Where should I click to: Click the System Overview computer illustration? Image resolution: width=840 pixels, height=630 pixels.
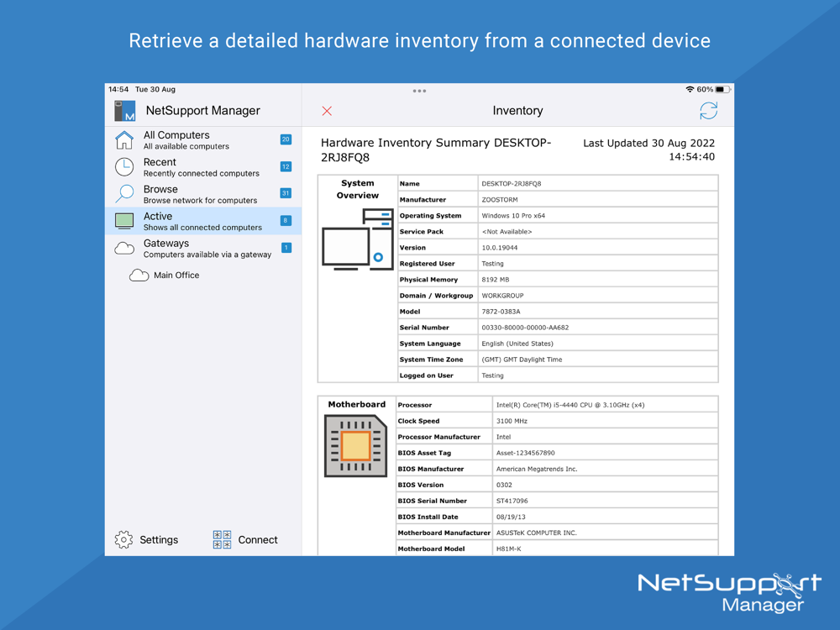[357, 239]
